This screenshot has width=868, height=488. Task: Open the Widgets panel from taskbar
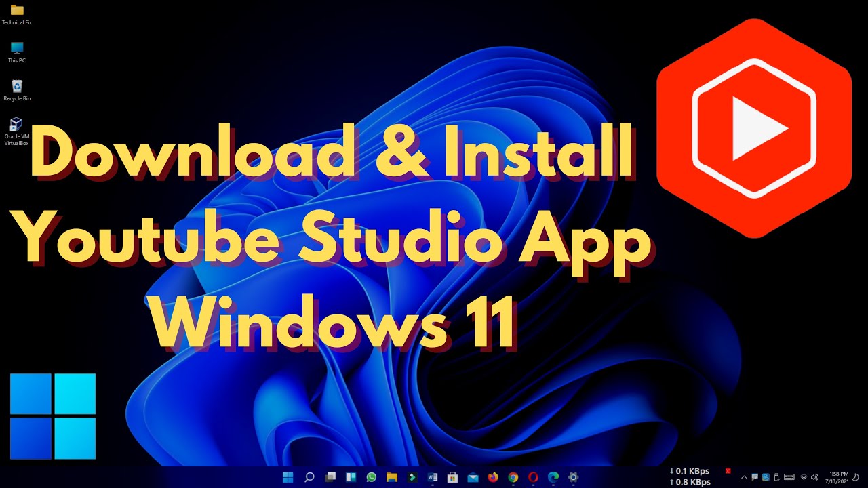click(351, 477)
